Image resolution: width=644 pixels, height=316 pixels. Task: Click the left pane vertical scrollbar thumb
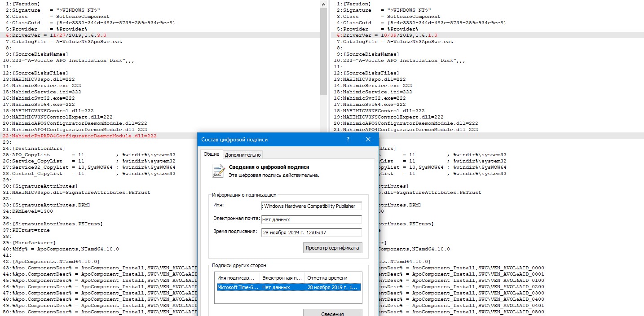(x=324, y=52)
